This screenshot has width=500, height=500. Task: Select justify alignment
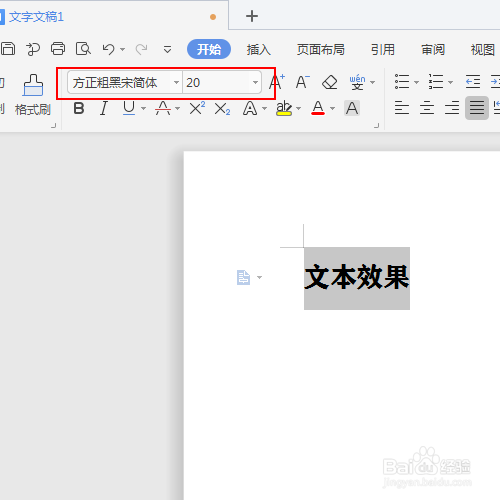click(x=477, y=108)
